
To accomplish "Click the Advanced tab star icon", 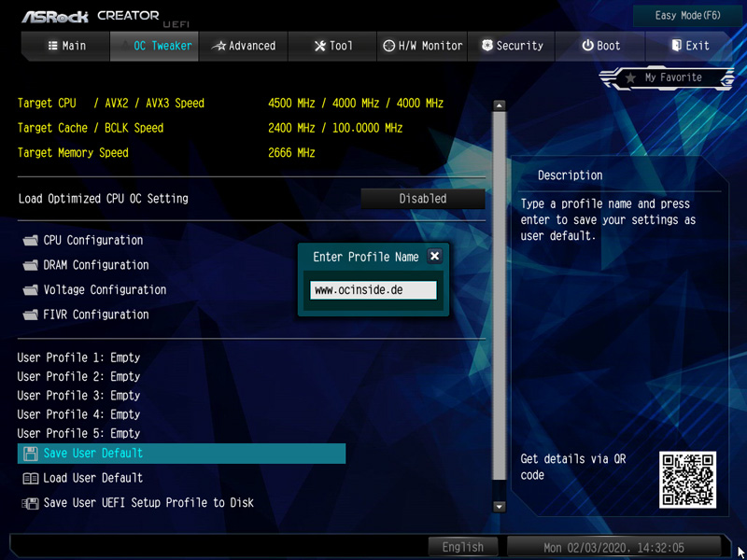I will (x=218, y=46).
